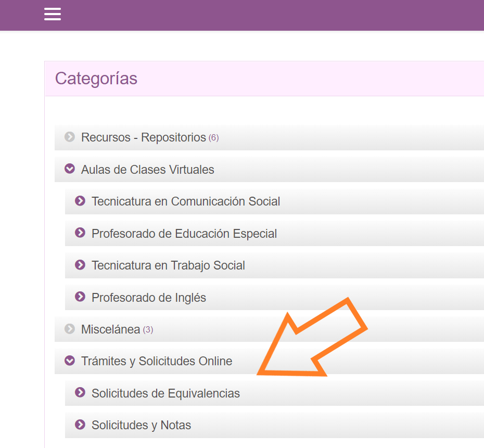The width and height of the screenshot is (484, 448).
Task: Collapse the Aulas de Clases Virtuales arrow
Action: (70, 169)
